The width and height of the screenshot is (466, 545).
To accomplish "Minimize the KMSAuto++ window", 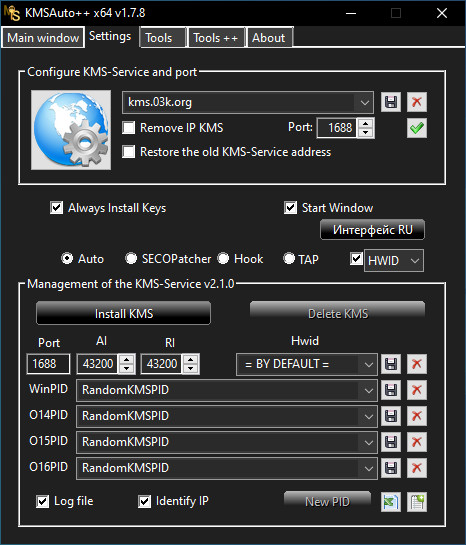I will [x=351, y=13].
